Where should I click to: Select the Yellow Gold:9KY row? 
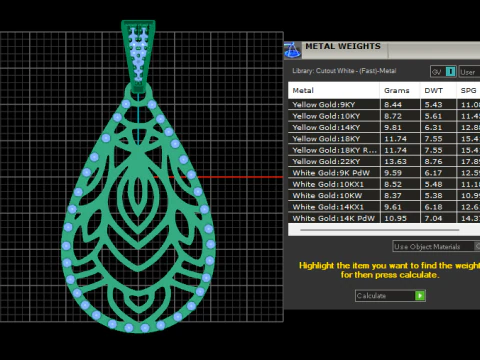pyautogui.click(x=384, y=105)
